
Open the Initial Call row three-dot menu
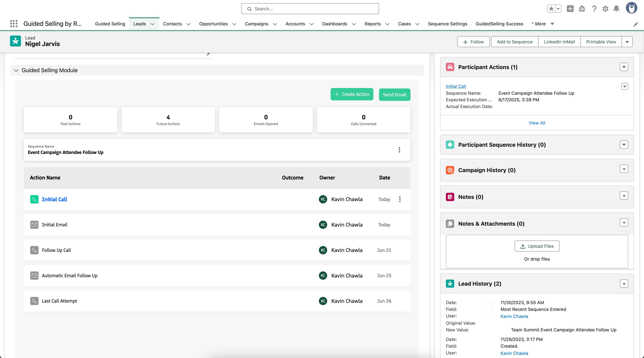point(400,199)
